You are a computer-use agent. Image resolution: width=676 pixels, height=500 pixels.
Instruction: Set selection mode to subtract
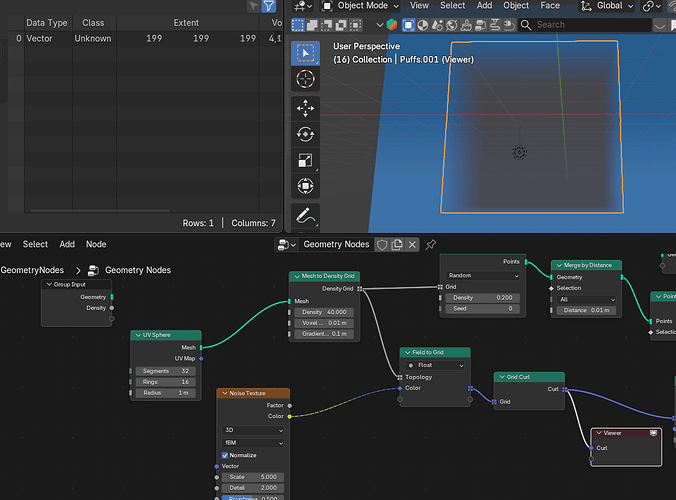pos(326,25)
